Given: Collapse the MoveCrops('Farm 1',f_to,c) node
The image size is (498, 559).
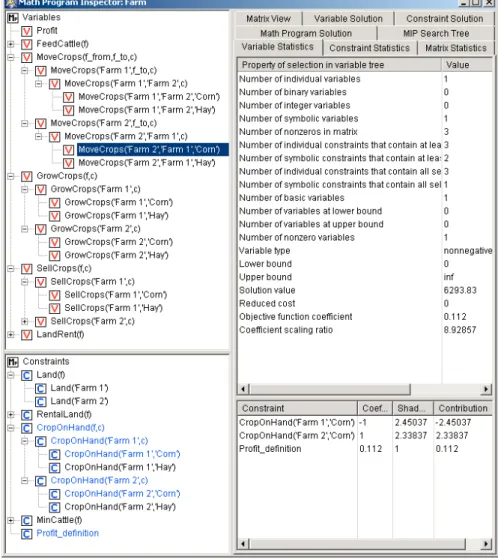Looking at the screenshot, I should [25, 71].
